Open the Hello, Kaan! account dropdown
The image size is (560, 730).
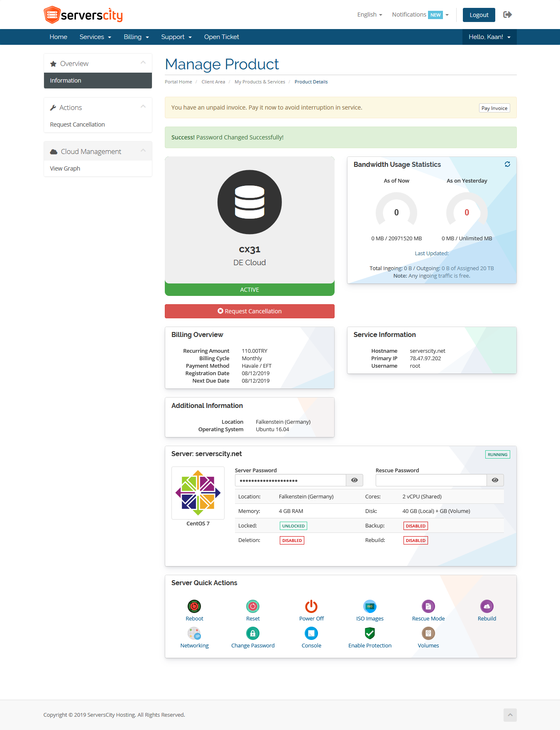tap(489, 37)
